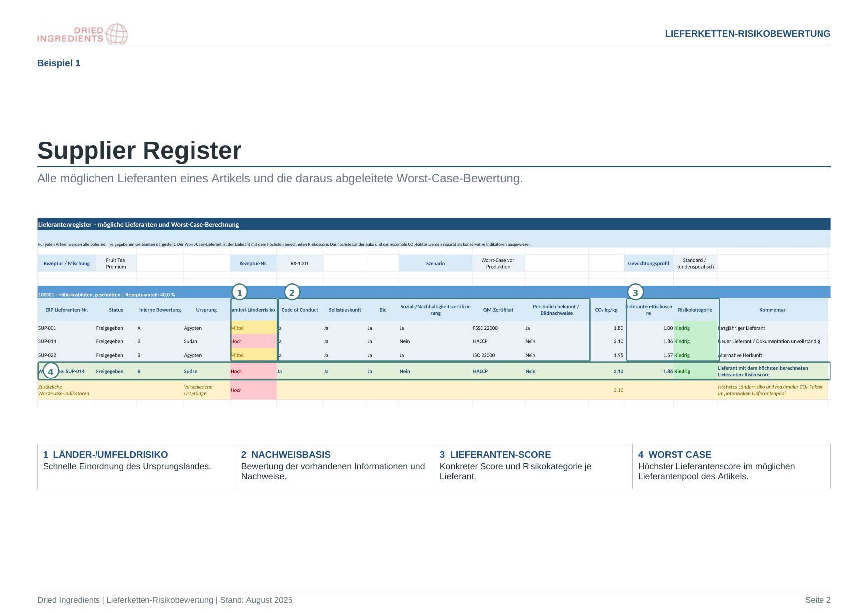Click the 'Interne Bewertung' column header
Screen dimensions: 868x614
click(x=160, y=310)
